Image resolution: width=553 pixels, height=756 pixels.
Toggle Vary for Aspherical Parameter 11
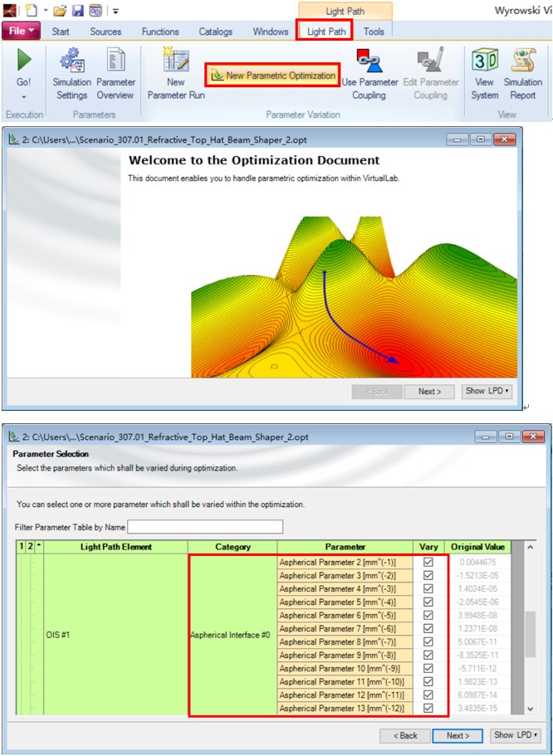pos(428,682)
